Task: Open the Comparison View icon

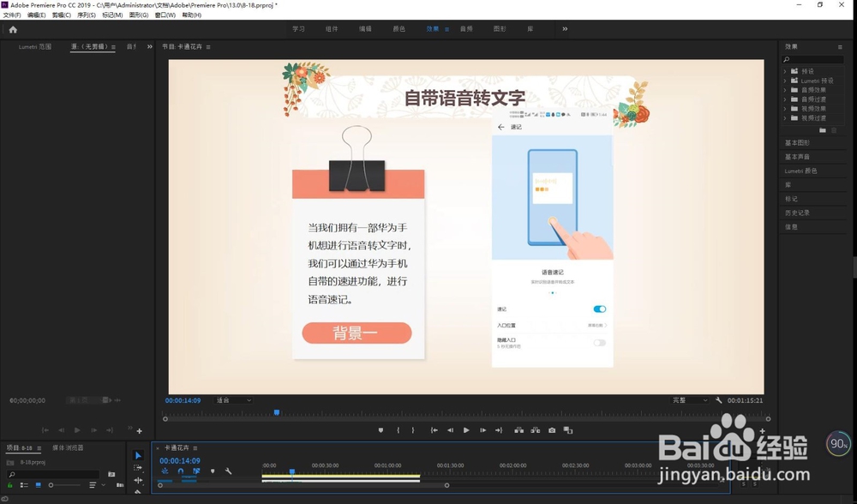Action: (x=568, y=430)
